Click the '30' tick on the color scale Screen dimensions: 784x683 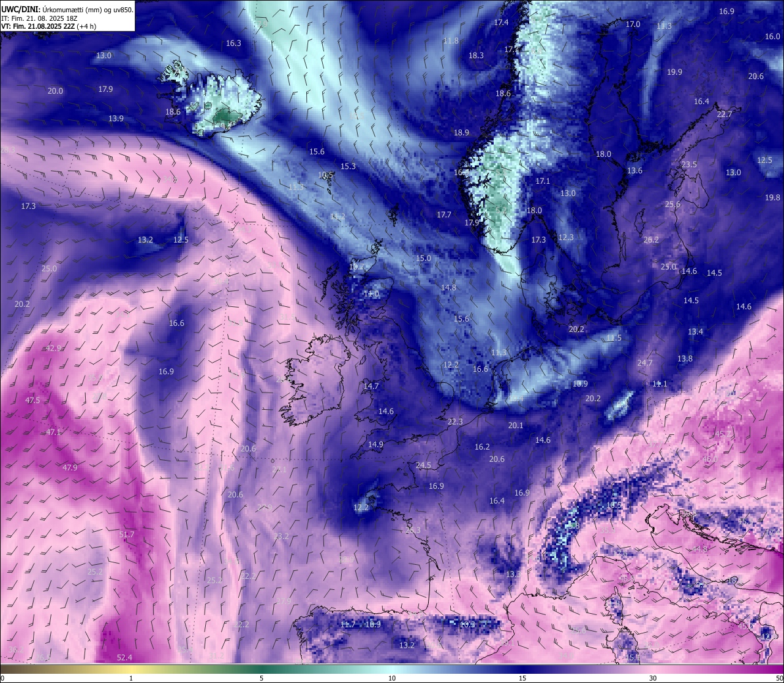pyautogui.click(x=653, y=678)
